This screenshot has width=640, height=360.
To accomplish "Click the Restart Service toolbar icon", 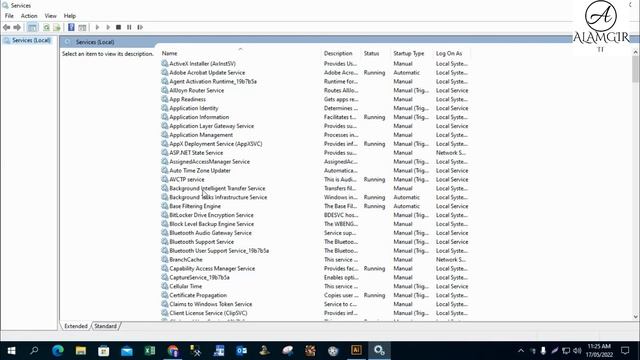I will [140, 27].
